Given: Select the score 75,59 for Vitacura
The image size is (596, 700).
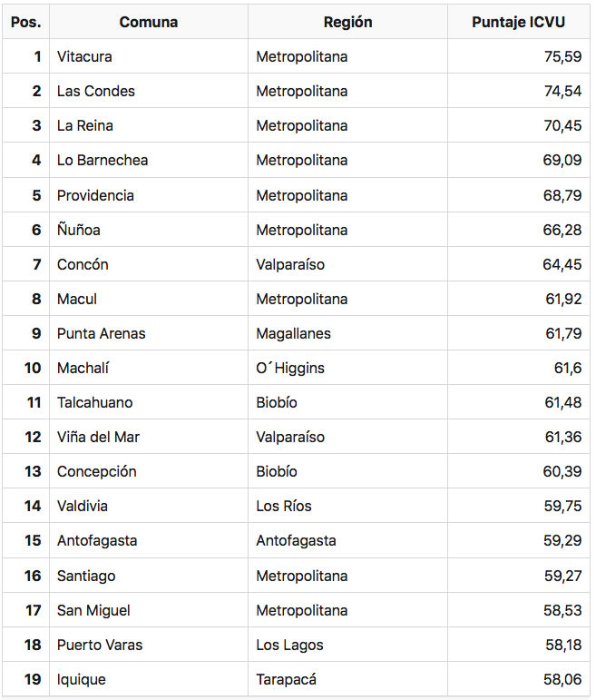Looking at the screenshot, I should tap(518, 56).
